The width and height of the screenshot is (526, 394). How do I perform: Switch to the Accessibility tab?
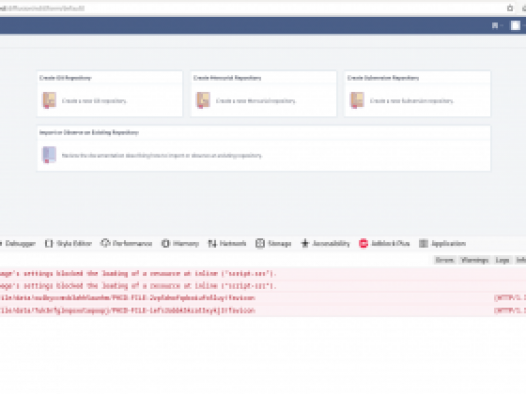click(x=325, y=243)
